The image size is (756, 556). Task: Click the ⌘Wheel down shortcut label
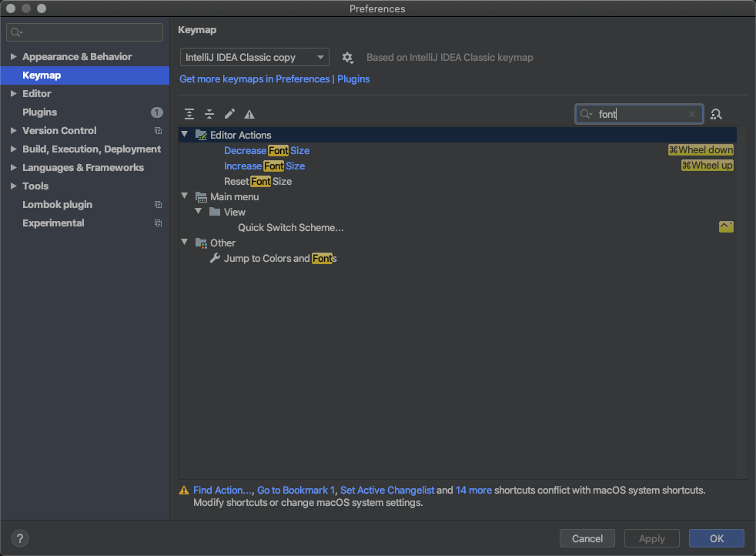click(x=701, y=150)
